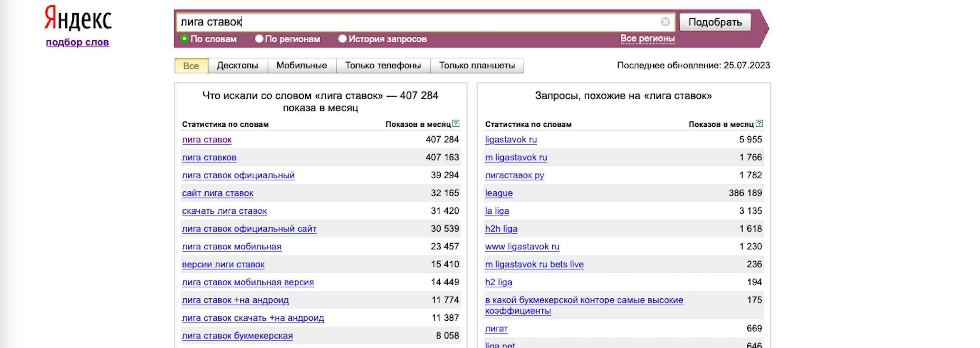Open the 'h2 liga' similar query

(499, 283)
